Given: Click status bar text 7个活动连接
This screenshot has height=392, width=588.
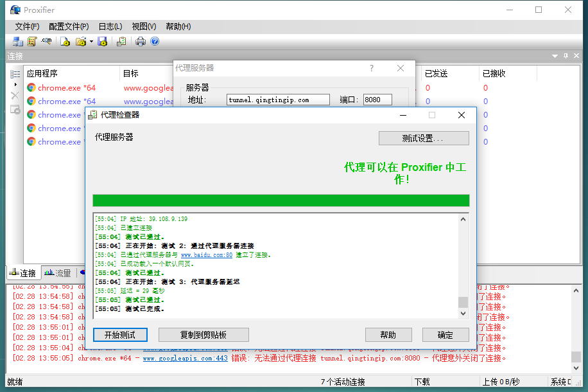Looking at the screenshot, I should [343, 382].
